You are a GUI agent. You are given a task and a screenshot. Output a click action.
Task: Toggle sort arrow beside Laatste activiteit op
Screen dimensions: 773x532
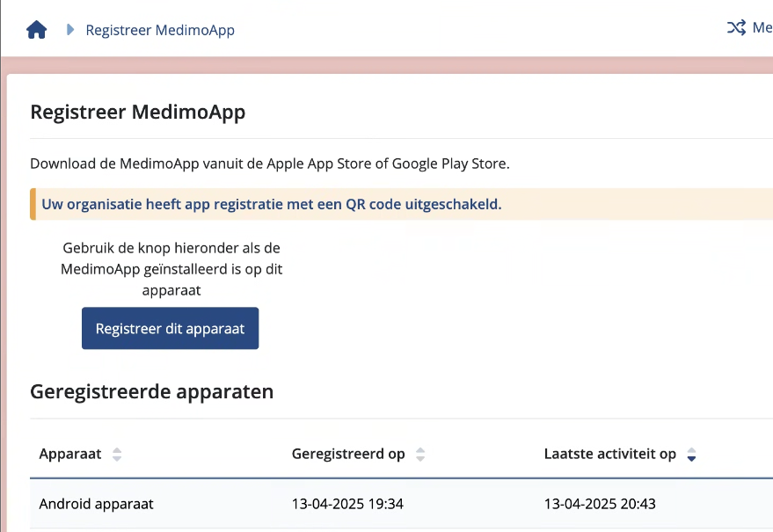tap(691, 455)
